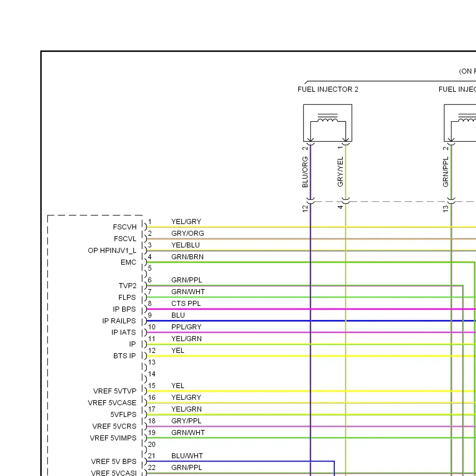The width and height of the screenshot is (476, 476).
Task: Click the FSCVL signal label
Action: [125, 239]
